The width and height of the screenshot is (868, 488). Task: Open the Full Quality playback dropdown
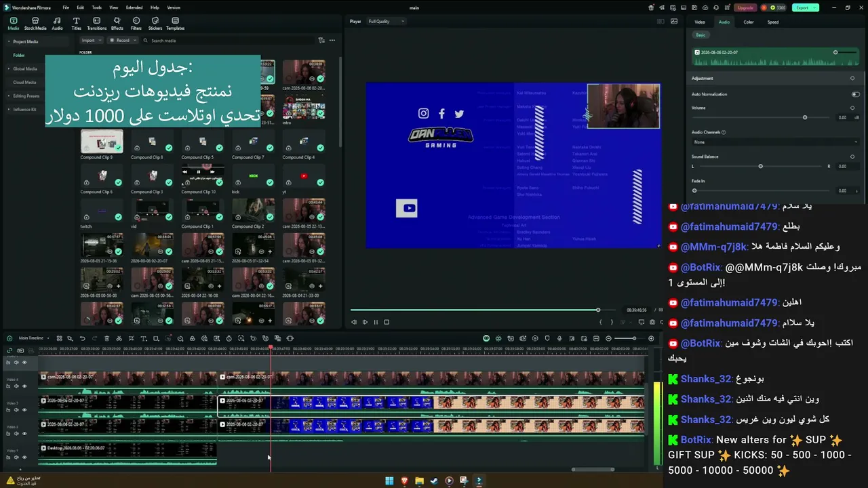click(386, 22)
